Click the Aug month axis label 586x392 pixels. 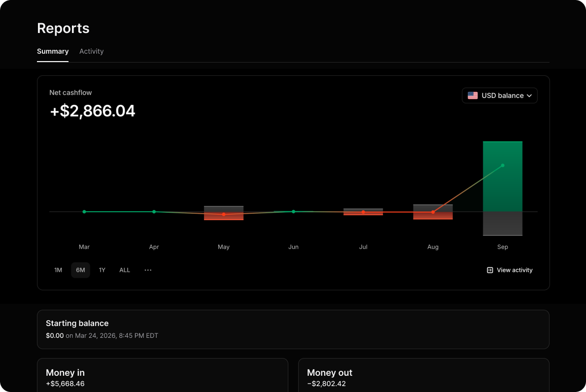(433, 247)
